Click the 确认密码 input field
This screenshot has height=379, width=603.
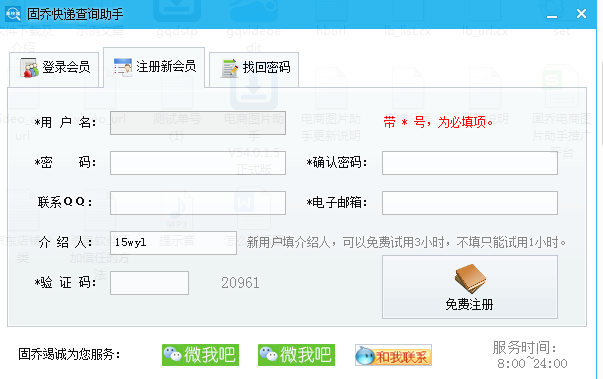click(x=470, y=163)
